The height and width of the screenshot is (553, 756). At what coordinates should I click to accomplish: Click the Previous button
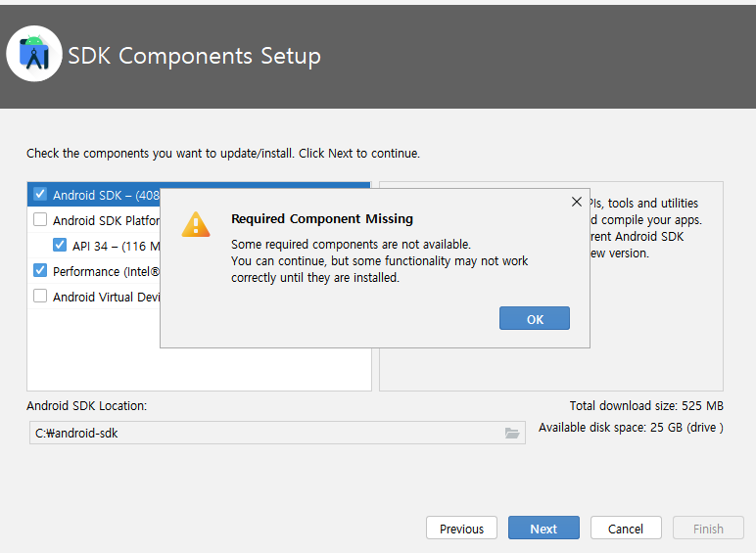click(x=461, y=529)
